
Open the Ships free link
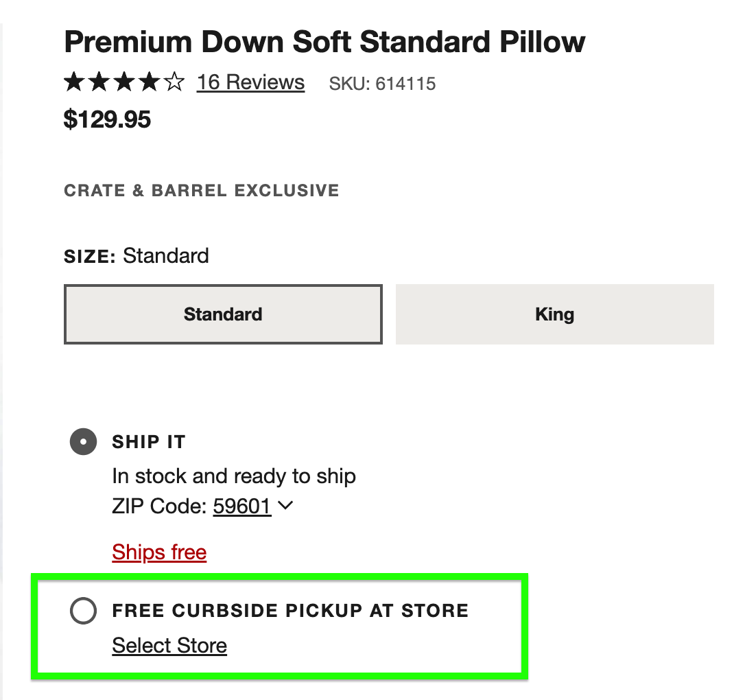coord(159,552)
